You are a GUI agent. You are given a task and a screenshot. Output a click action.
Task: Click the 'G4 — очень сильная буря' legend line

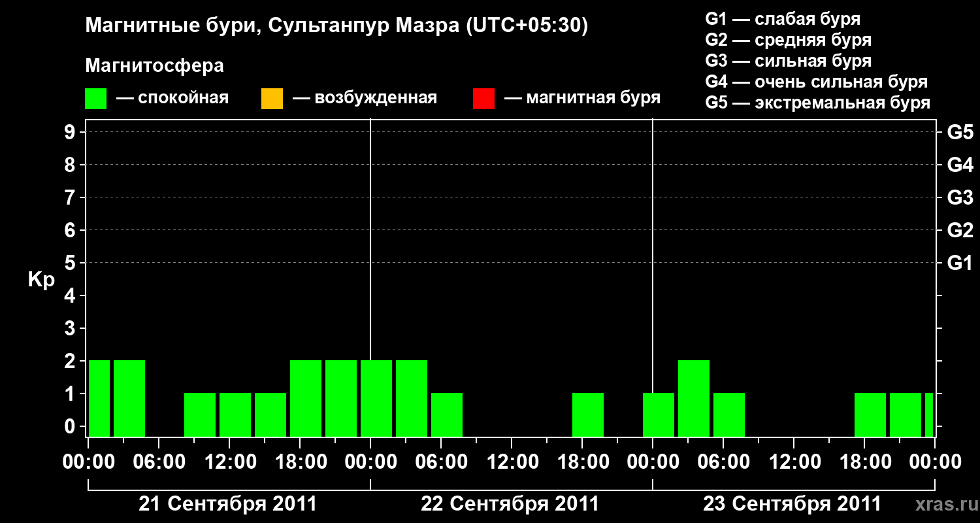pos(817,82)
